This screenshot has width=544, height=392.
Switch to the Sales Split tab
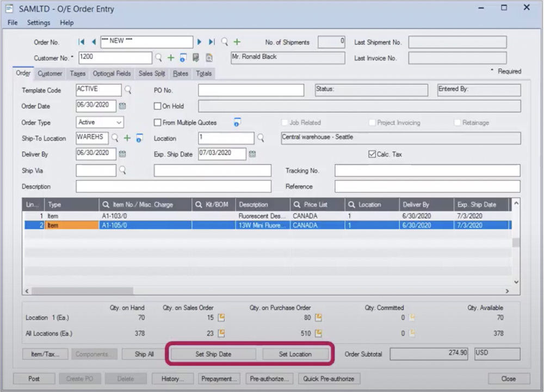click(152, 73)
